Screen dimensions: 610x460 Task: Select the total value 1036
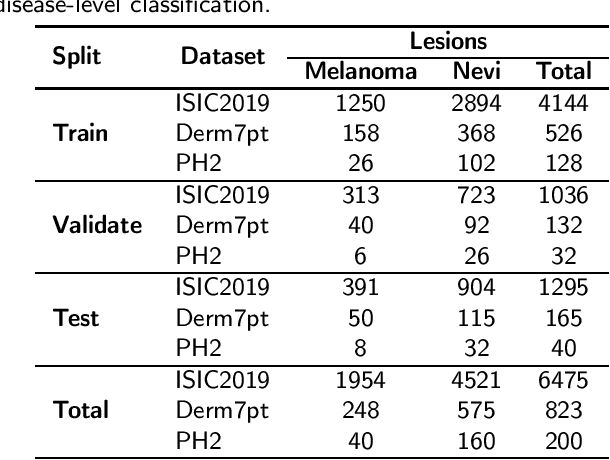[563, 195]
